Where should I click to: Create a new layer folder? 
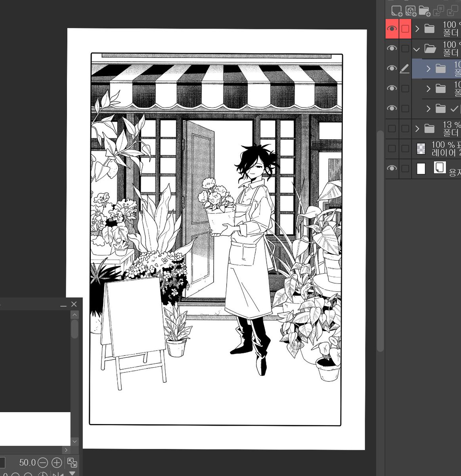pyautogui.click(x=424, y=11)
